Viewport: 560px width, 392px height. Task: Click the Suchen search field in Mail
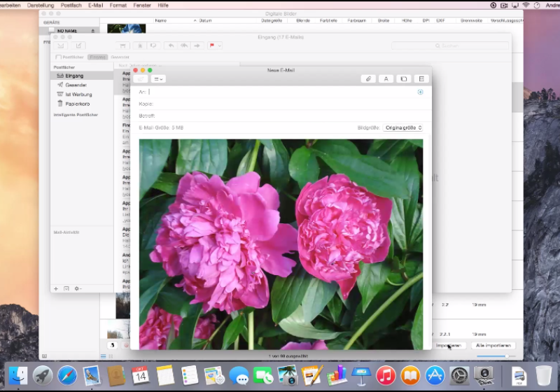[450, 45]
